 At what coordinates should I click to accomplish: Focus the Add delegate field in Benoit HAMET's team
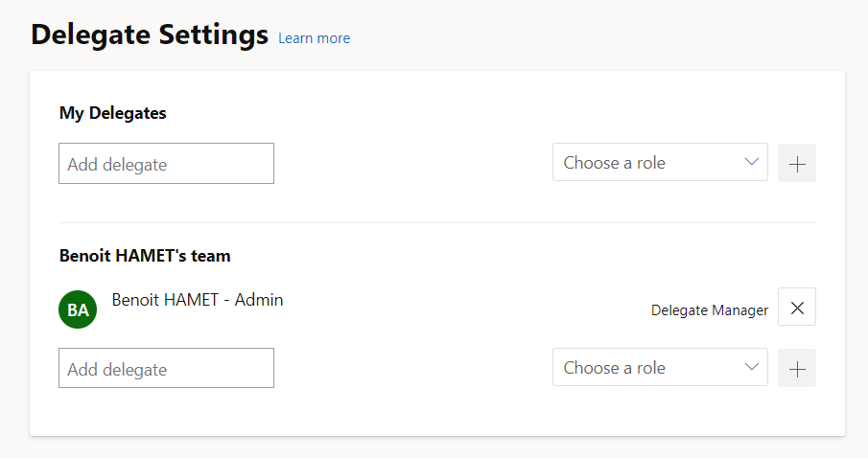[166, 369]
